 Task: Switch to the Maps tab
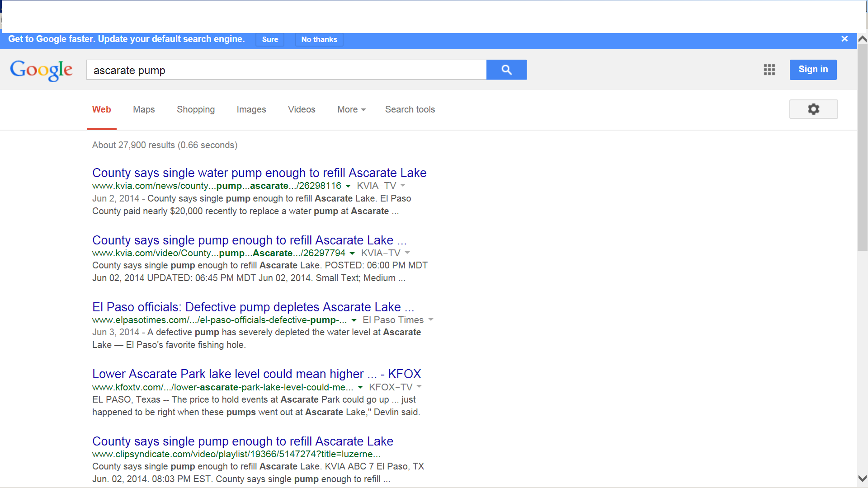pos(143,109)
